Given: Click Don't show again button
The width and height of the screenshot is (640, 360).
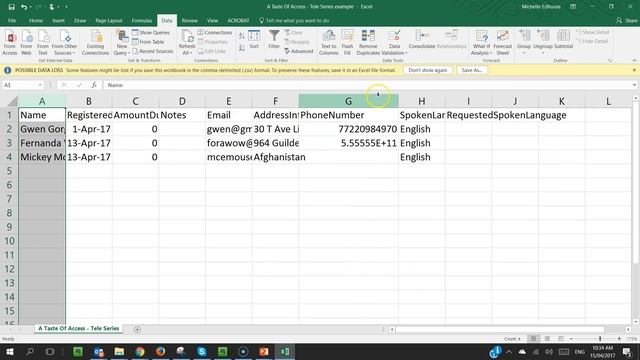Looking at the screenshot, I should point(427,70).
